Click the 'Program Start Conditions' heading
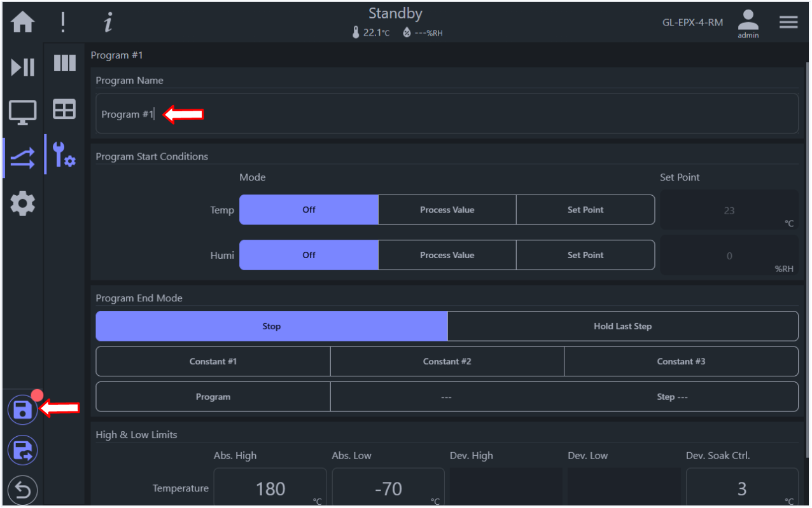Image resolution: width=812 pixels, height=508 pixels. point(152,156)
